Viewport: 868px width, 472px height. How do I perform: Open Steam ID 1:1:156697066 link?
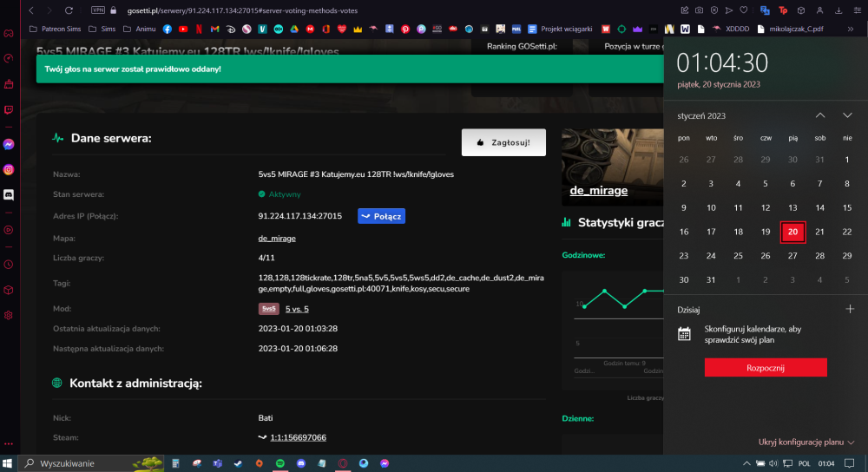click(x=298, y=437)
